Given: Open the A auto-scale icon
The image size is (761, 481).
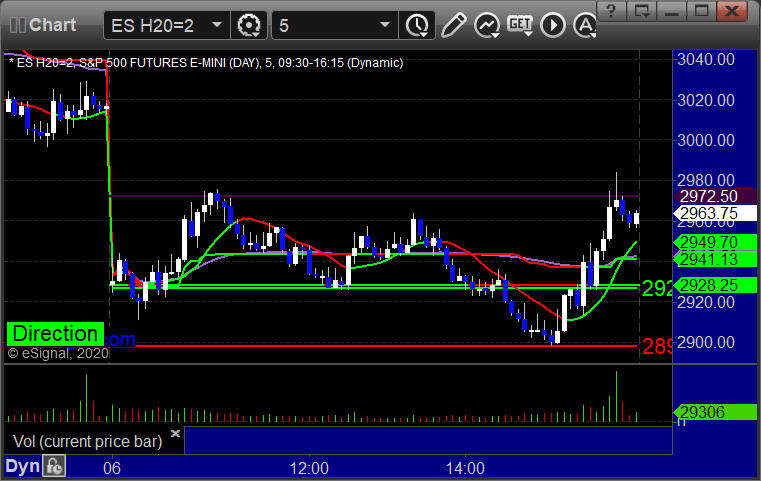Looking at the screenshot, I should [x=585, y=25].
